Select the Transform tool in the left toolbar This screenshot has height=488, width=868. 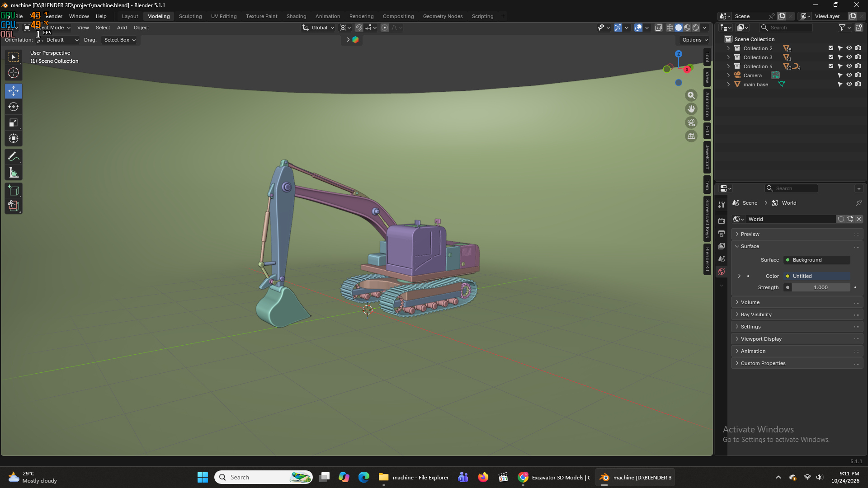[x=14, y=138]
